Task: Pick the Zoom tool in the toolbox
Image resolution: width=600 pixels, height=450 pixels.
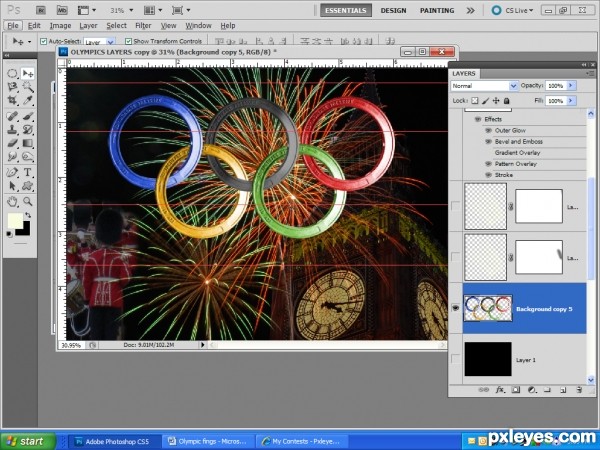Action: click(28, 201)
